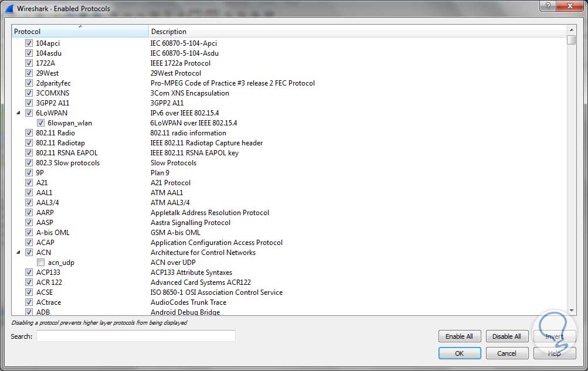The image size is (588, 371).
Task: Click the Invert button
Action: (554, 336)
